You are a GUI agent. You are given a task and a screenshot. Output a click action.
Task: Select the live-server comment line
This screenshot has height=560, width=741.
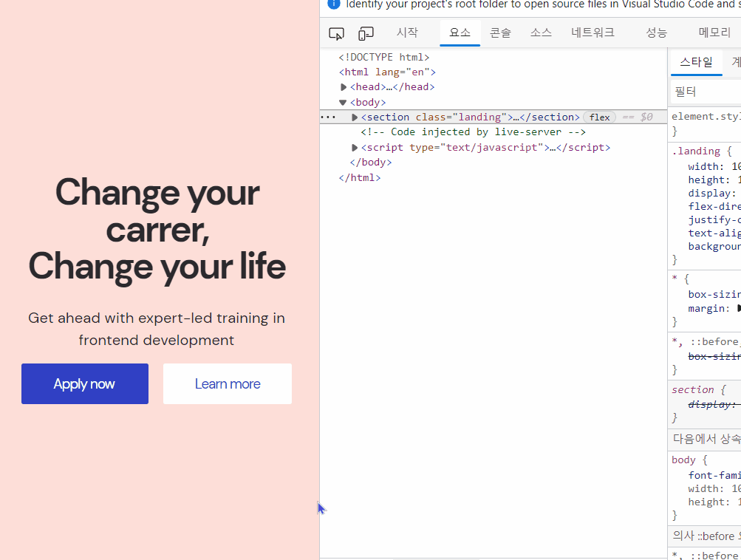[x=473, y=132]
